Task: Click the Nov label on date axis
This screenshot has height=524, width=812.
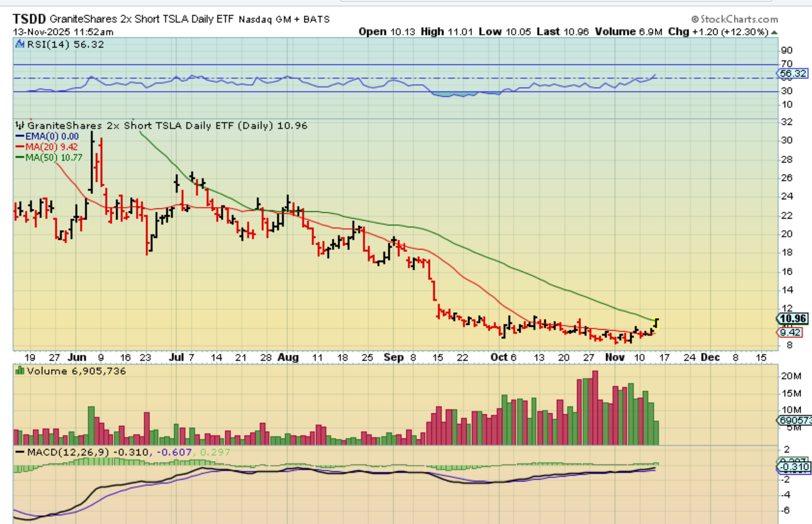Action: point(615,357)
